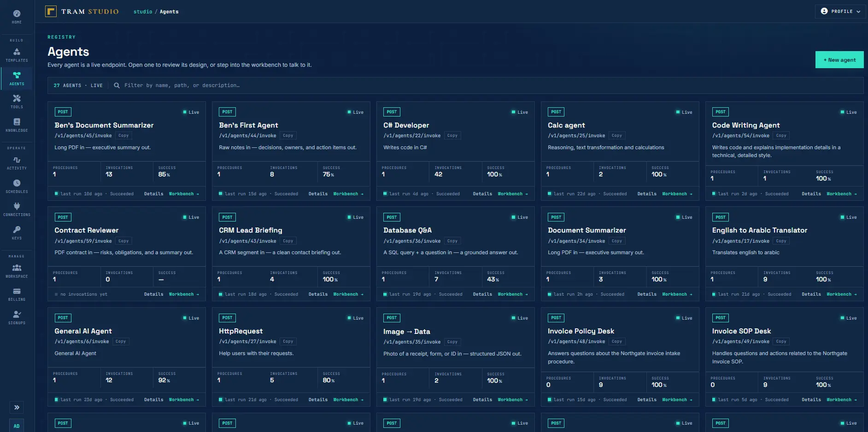
Task: Open Workbench for Document Summarizer
Action: click(x=677, y=294)
